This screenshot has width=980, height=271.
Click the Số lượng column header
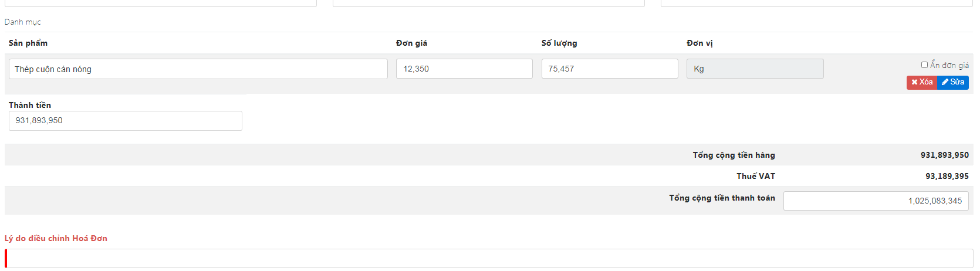pos(559,43)
